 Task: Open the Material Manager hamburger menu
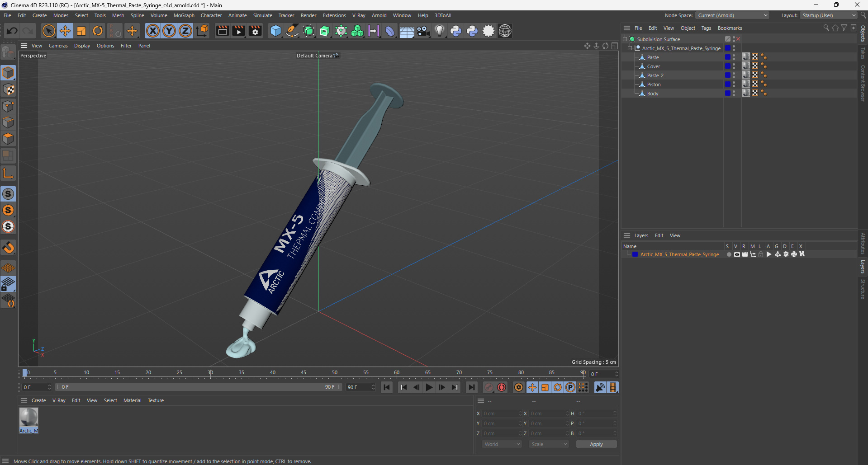point(24,400)
